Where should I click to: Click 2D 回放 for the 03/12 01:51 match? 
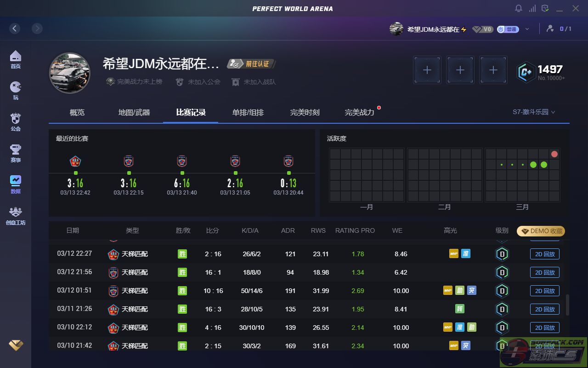544,291
